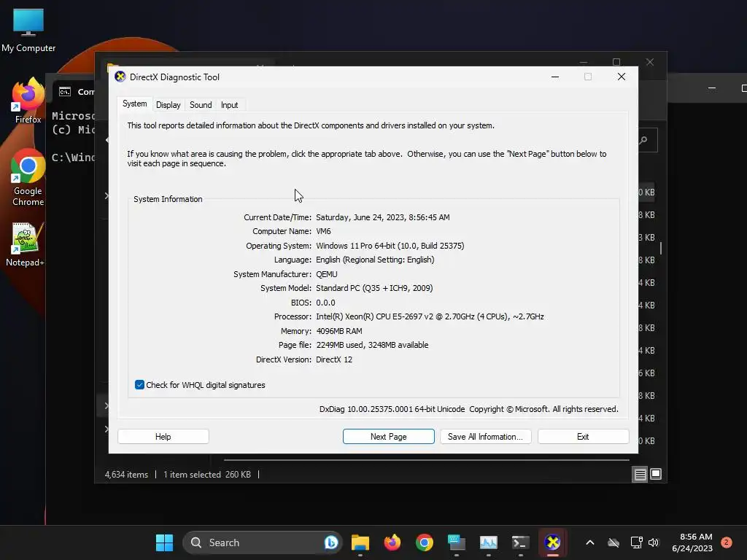Viewport: 747px width, 560px height.
Task: Switch File Explorer to details view
Action: pyautogui.click(x=640, y=474)
